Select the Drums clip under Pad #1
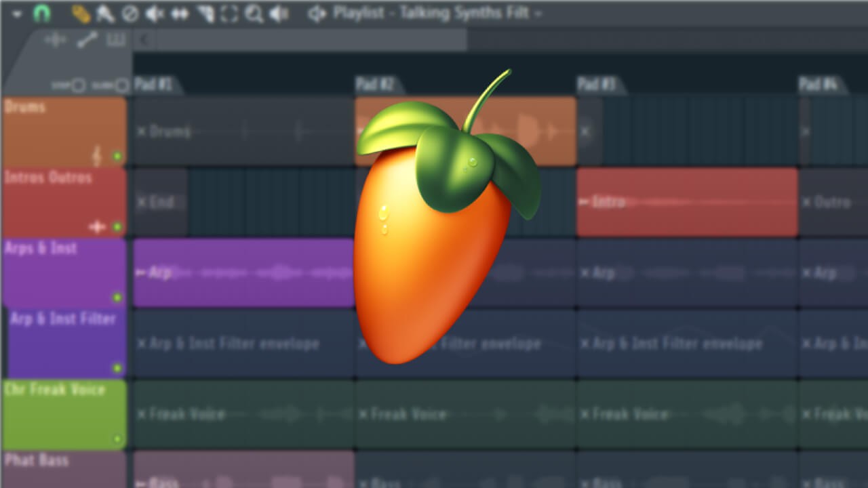 [x=244, y=131]
